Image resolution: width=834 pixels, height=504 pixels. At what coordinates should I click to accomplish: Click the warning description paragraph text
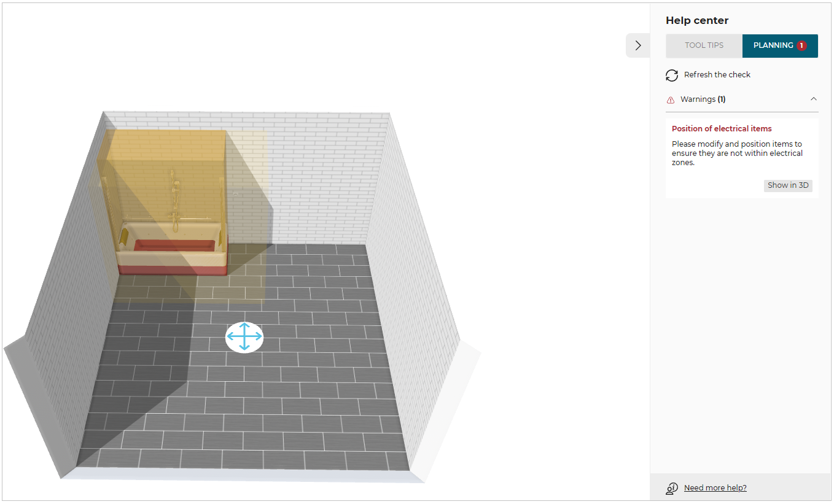[x=736, y=153]
